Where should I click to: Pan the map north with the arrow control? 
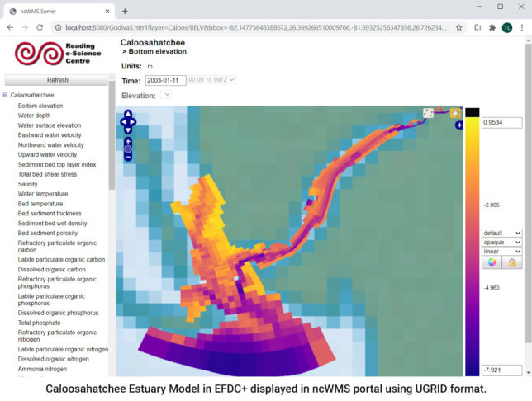tap(128, 116)
